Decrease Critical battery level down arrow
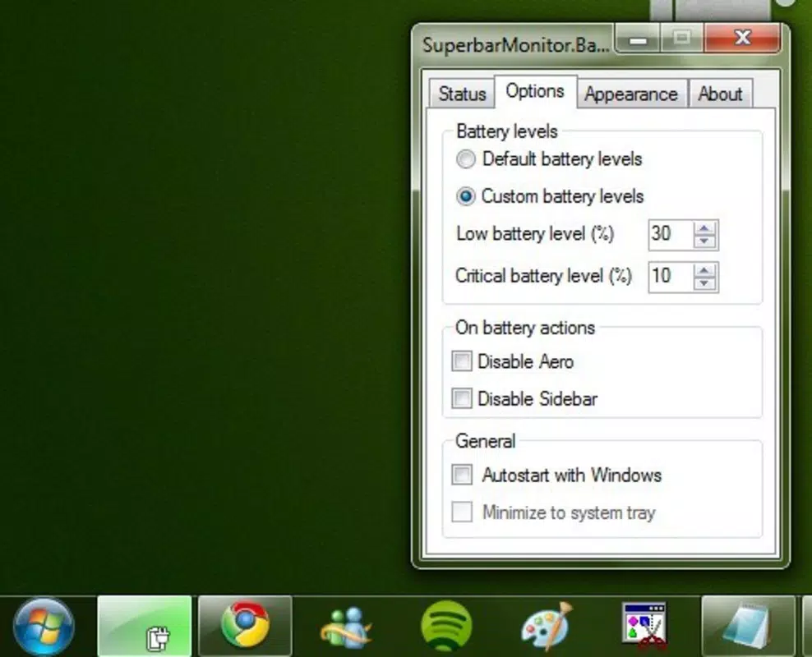 pos(704,283)
